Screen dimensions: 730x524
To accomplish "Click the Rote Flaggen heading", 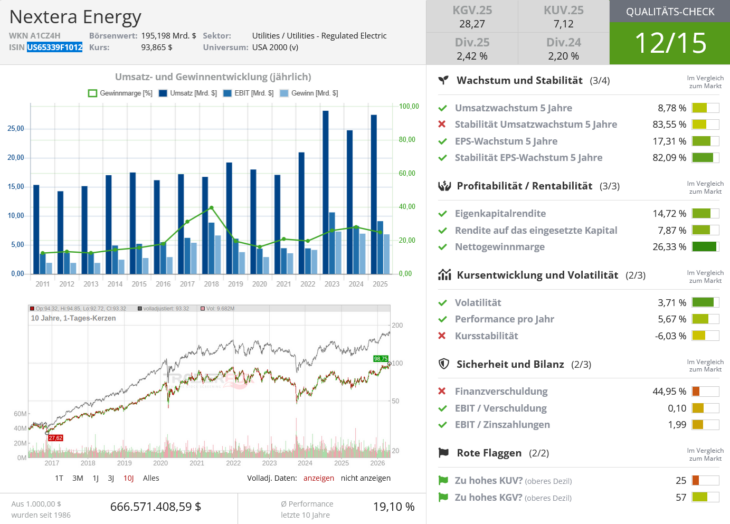I will pyautogui.click(x=489, y=453).
